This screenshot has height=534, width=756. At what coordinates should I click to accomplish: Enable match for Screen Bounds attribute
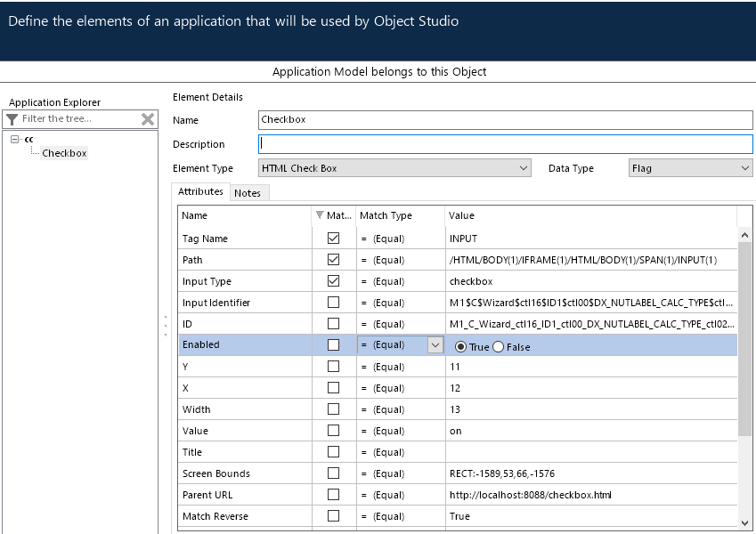click(333, 473)
